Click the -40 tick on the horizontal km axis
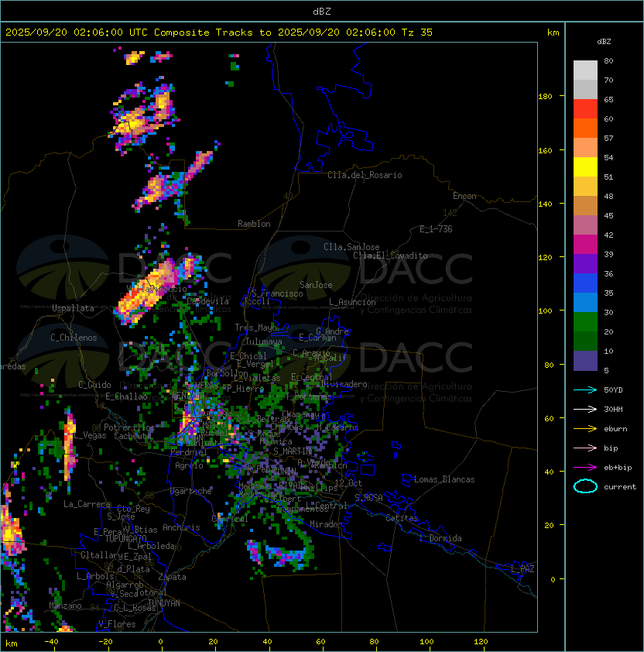This screenshot has height=652, width=644. coord(51,642)
